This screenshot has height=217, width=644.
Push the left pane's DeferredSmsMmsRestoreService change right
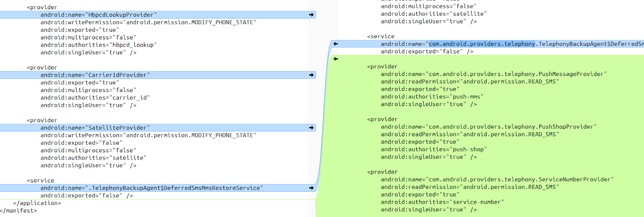311,188
